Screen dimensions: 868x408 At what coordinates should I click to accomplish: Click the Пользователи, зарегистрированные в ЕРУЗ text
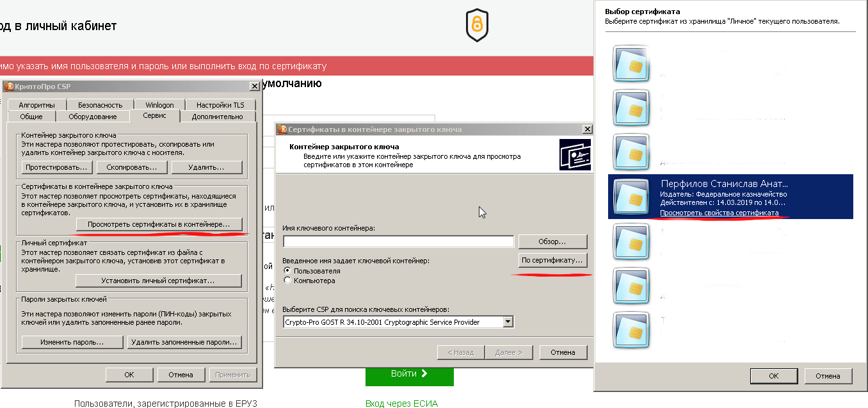[165, 404]
